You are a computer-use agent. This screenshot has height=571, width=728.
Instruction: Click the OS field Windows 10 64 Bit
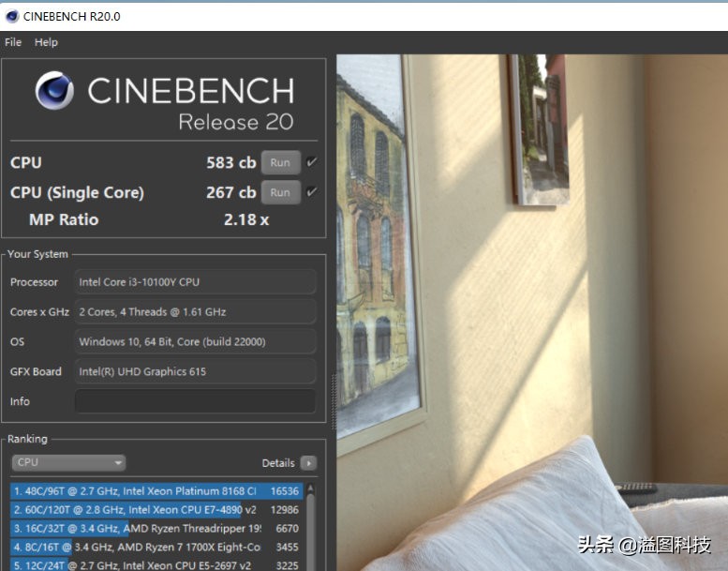196,341
